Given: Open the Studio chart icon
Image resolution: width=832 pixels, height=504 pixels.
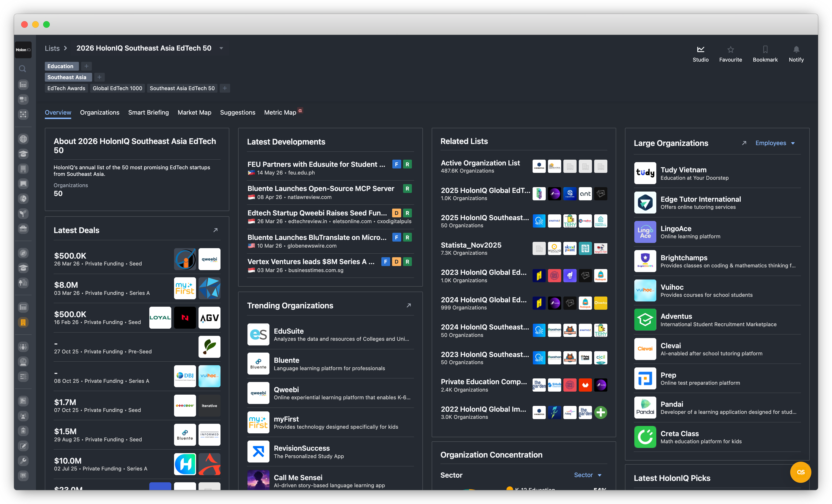Looking at the screenshot, I should click(700, 49).
